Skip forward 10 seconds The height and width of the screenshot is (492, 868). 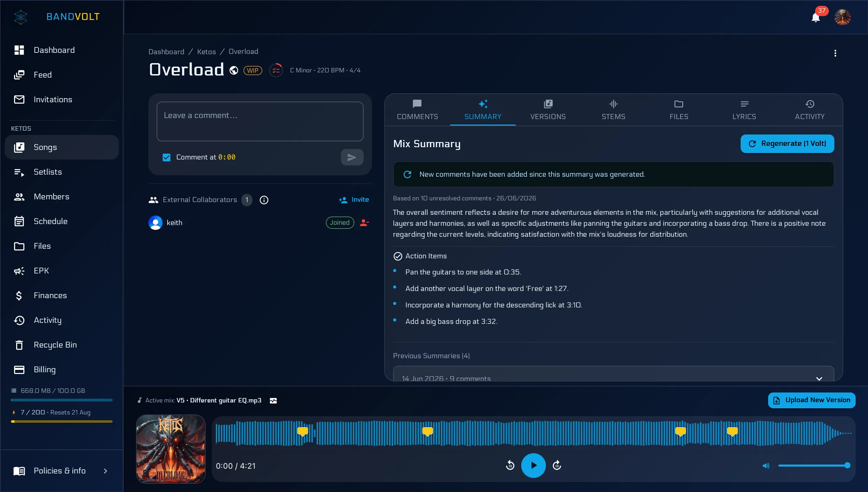pyautogui.click(x=557, y=466)
